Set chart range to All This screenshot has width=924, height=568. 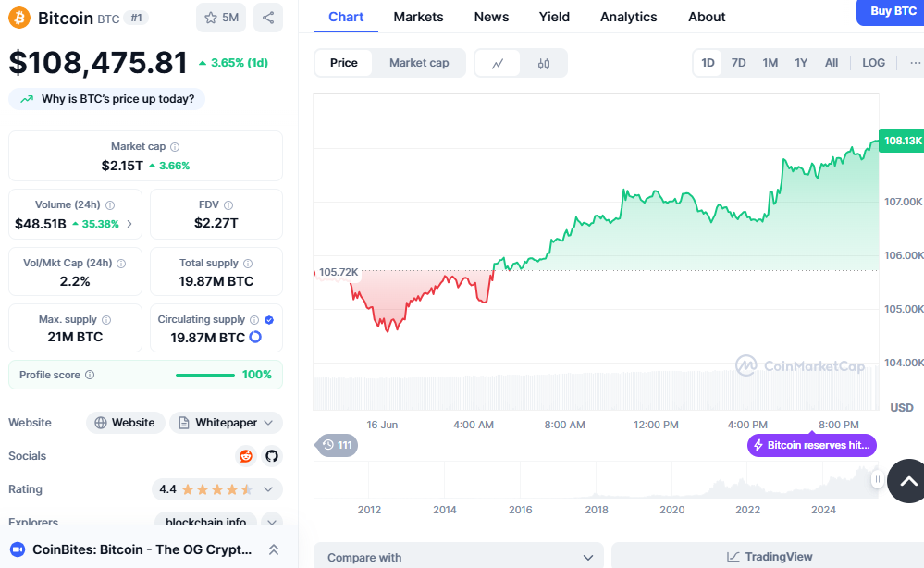coord(832,63)
